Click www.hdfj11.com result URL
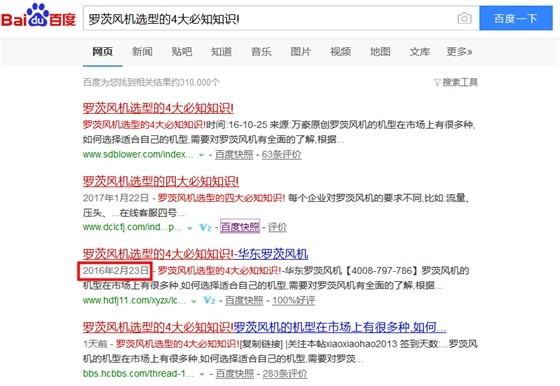 coord(134,300)
